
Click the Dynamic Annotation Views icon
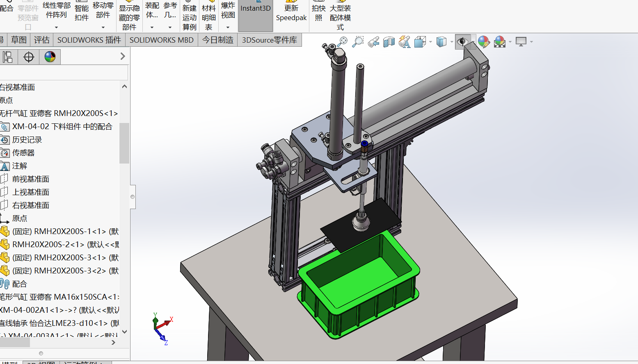click(405, 42)
